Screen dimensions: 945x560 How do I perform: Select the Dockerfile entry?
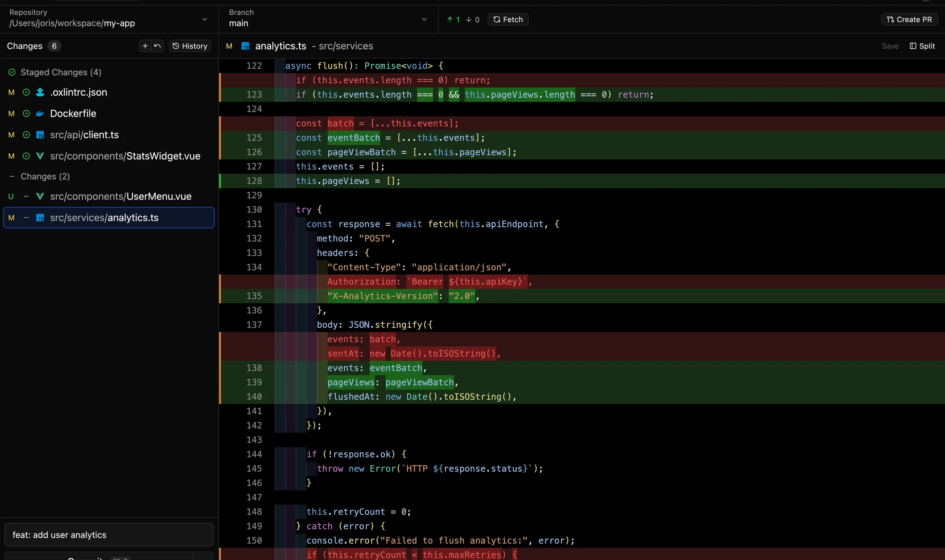[x=109, y=114]
